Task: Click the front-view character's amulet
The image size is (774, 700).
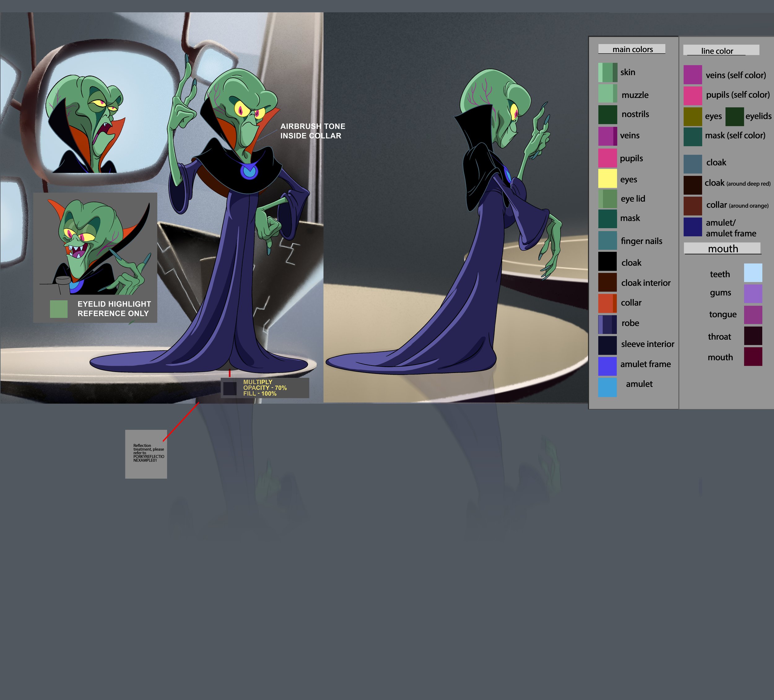Action: pos(249,171)
